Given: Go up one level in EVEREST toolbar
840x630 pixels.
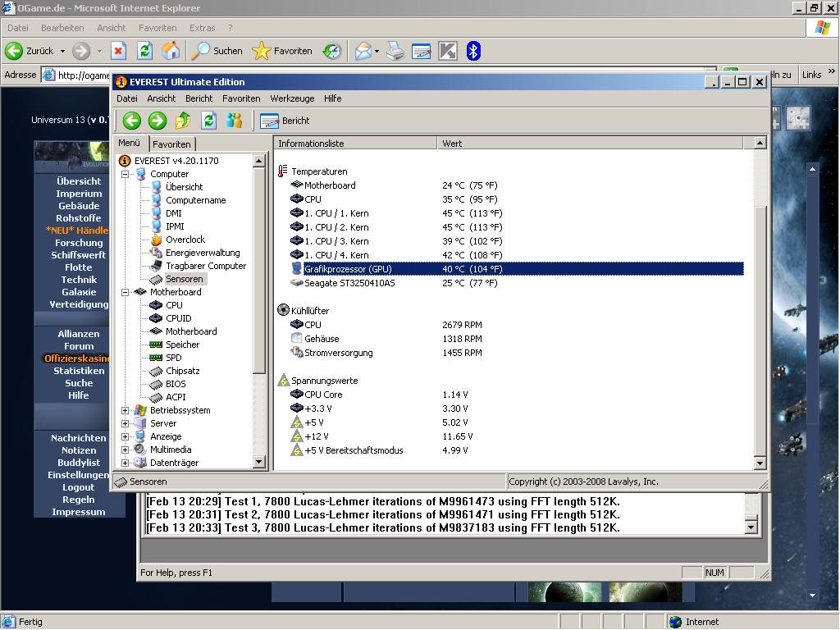Looking at the screenshot, I should [x=183, y=121].
